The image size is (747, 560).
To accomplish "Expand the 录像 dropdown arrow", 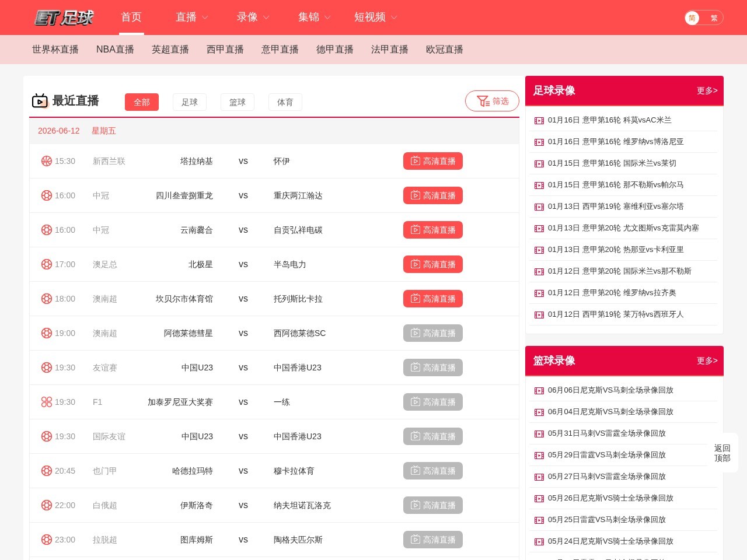I will (x=266, y=18).
